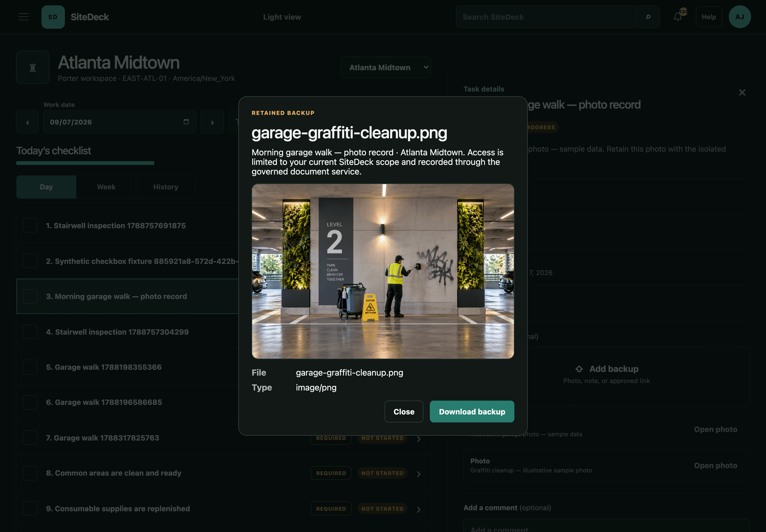Close the Task details panel

[742, 92]
